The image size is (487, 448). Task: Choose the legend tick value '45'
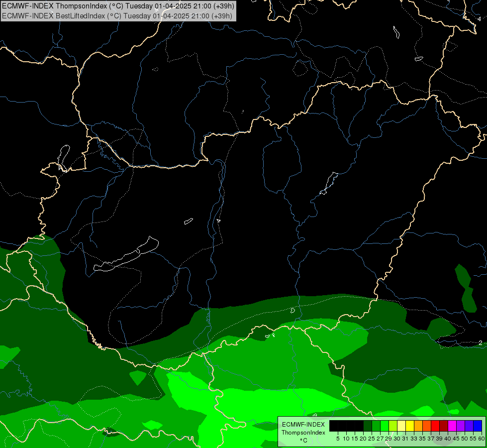coord(456,439)
